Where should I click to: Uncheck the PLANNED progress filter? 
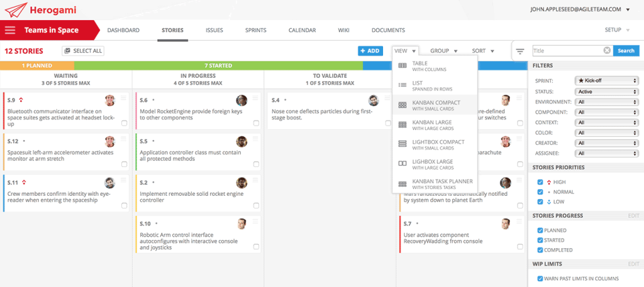tap(541, 231)
